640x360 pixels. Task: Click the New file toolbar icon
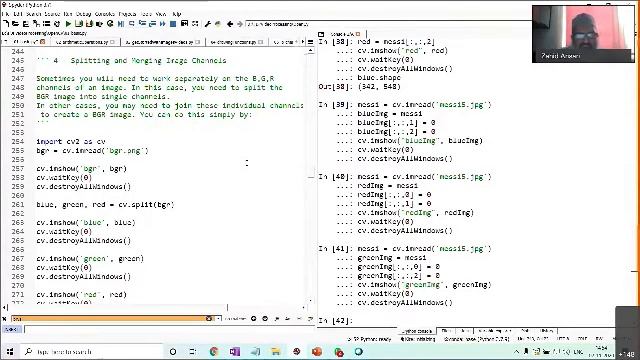[x=6, y=24]
